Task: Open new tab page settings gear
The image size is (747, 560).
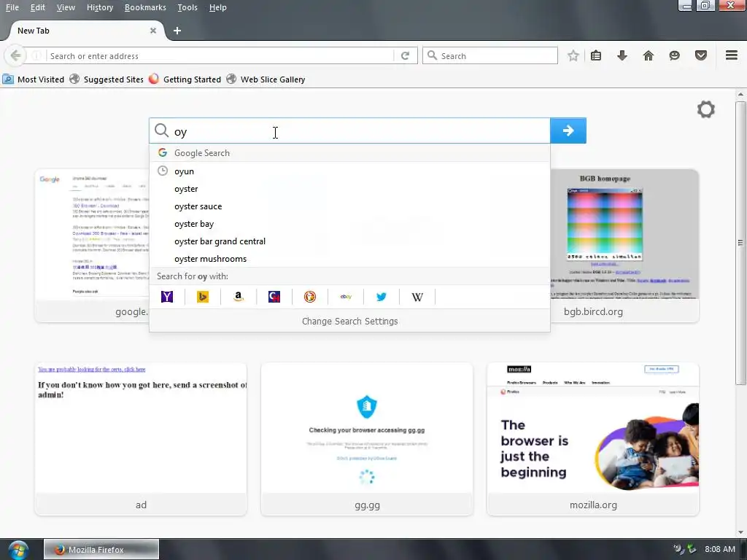Action: pyautogui.click(x=705, y=109)
